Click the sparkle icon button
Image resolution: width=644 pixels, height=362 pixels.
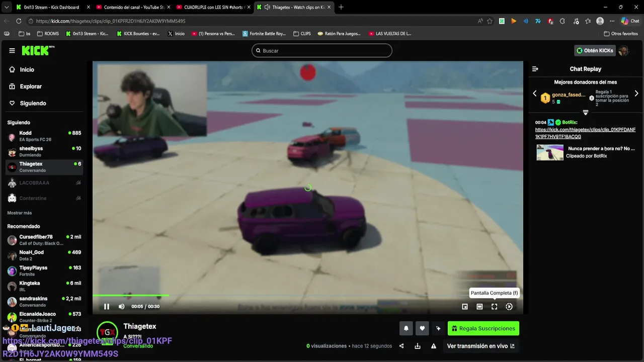438,328
